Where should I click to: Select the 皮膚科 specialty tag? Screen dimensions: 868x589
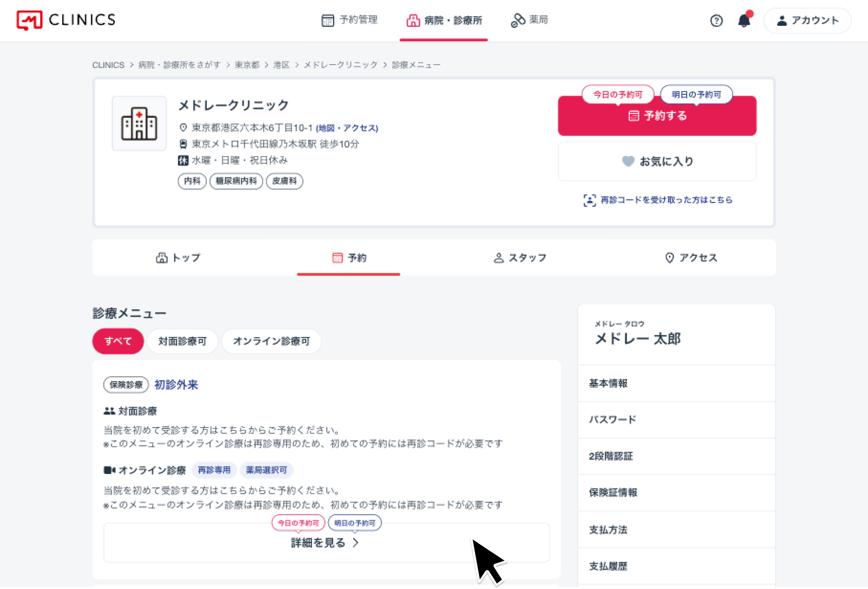click(x=285, y=181)
